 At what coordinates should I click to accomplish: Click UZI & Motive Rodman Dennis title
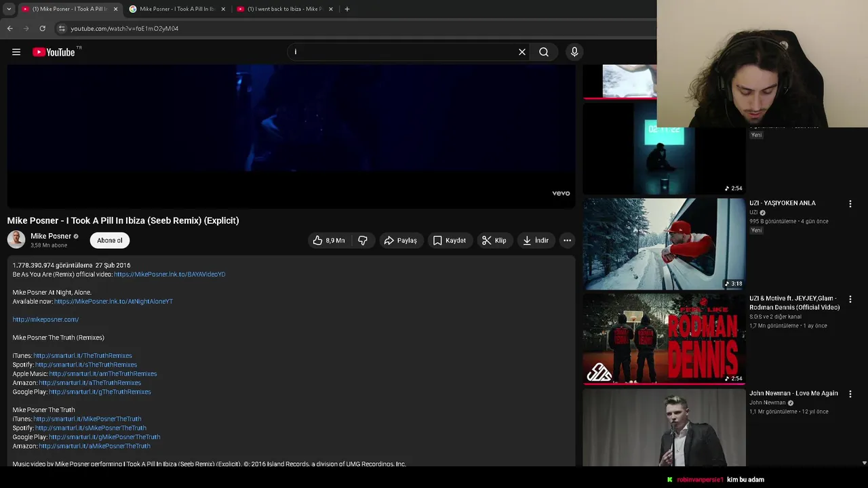click(795, 303)
